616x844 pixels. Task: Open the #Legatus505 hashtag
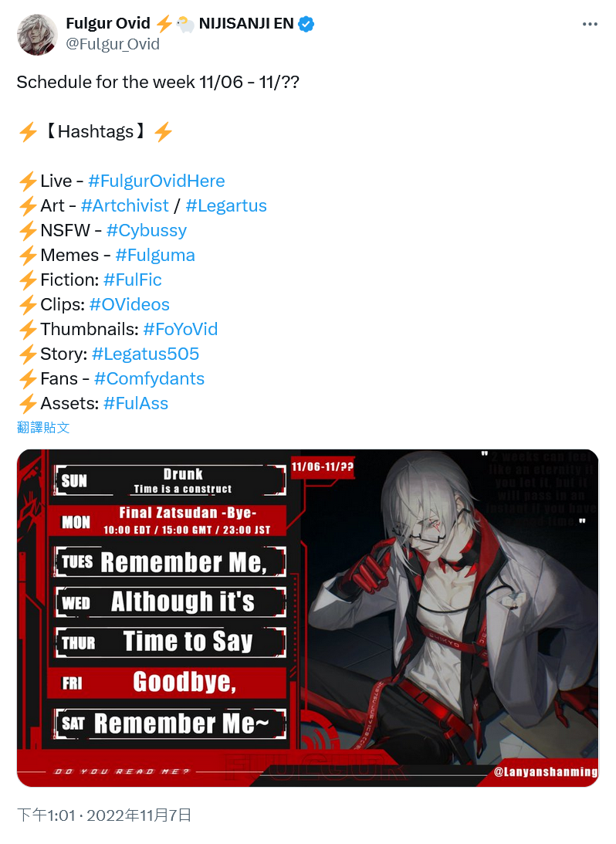[x=145, y=354]
